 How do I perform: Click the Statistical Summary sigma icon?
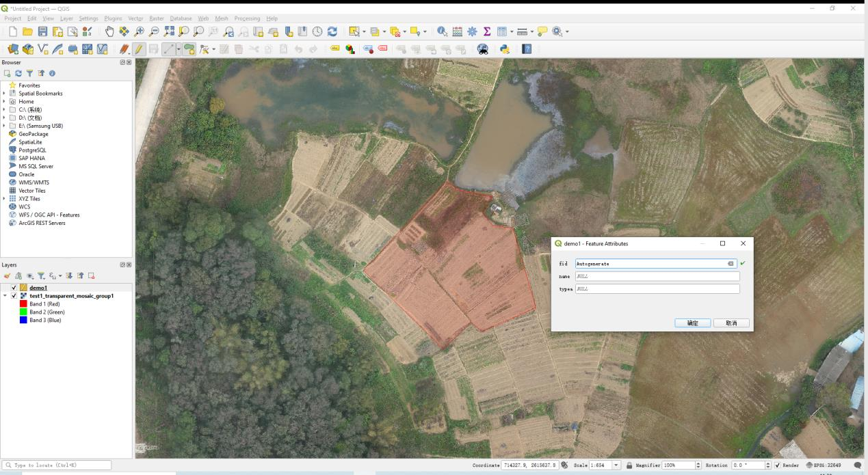click(x=488, y=31)
